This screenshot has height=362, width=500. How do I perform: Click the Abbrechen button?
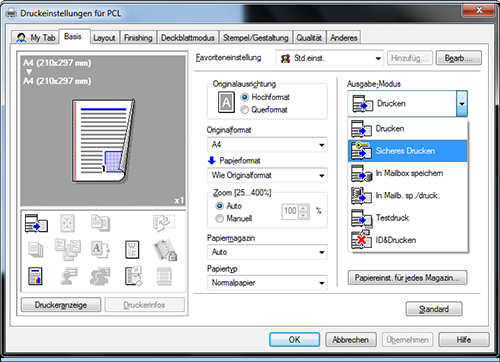pos(351,340)
